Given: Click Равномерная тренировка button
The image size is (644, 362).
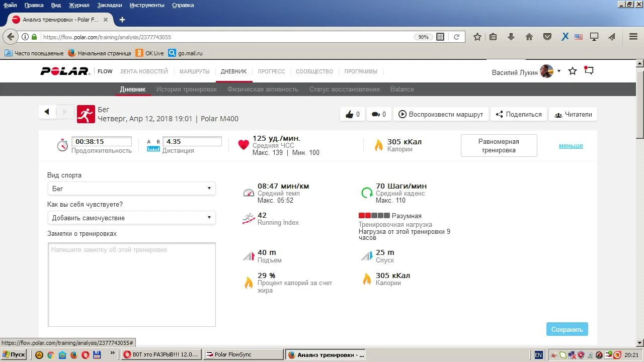Looking at the screenshot, I should click(499, 146).
